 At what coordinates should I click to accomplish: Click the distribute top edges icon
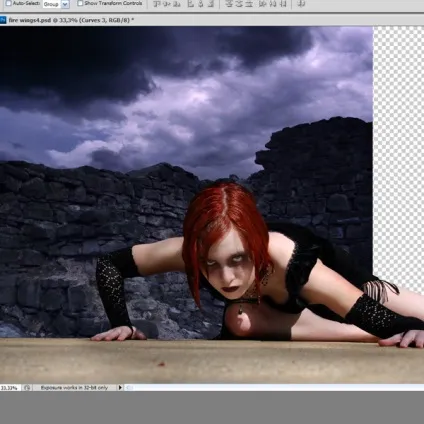[229, 4]
